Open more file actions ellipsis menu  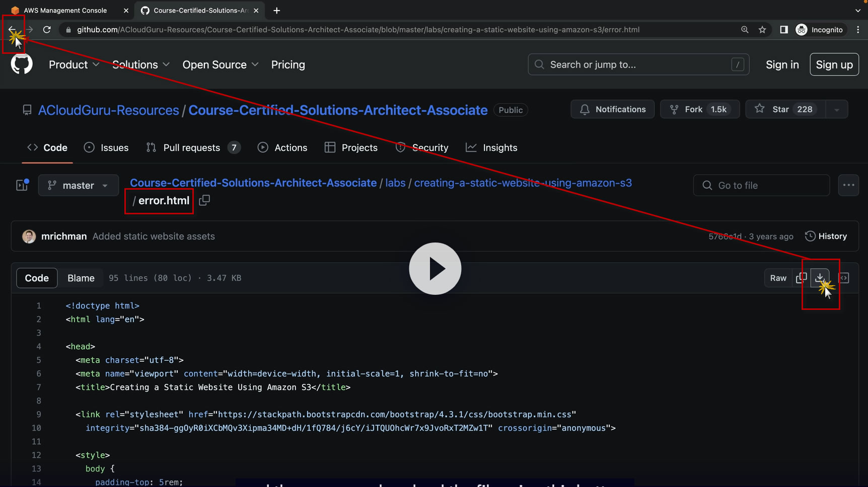pyautogui.click(x=848, y=185)
